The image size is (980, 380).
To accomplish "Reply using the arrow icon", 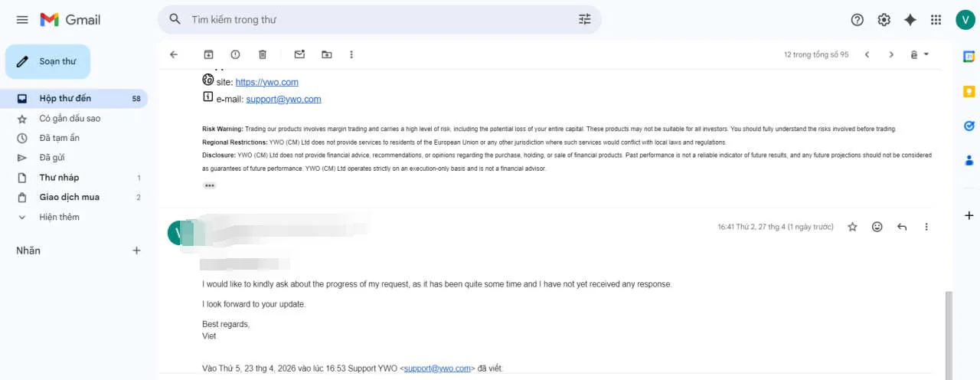I will point(902,227).
